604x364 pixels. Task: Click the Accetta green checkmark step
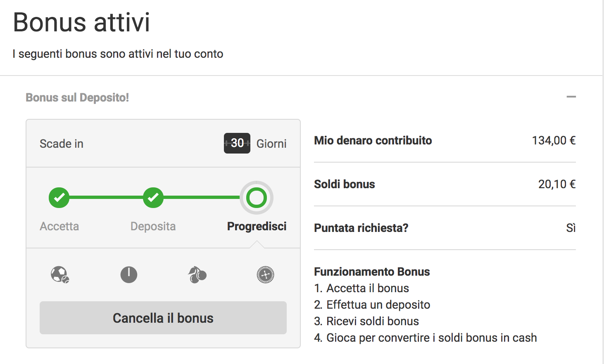click(x=59, y=198)
